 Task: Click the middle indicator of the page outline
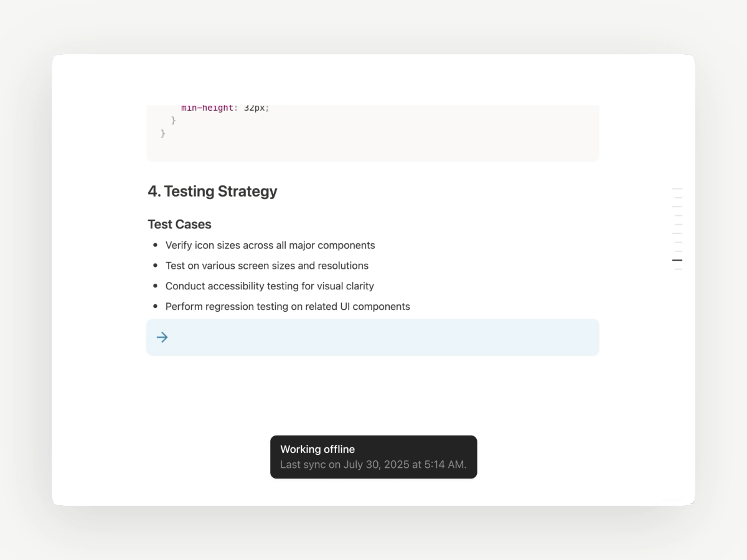point(677,224)
